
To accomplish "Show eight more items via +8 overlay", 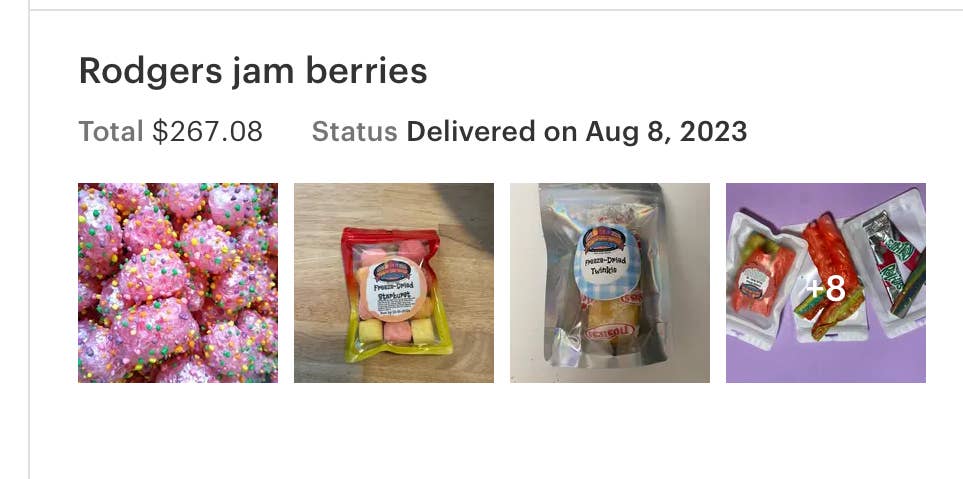I will [x=826, y=288].
